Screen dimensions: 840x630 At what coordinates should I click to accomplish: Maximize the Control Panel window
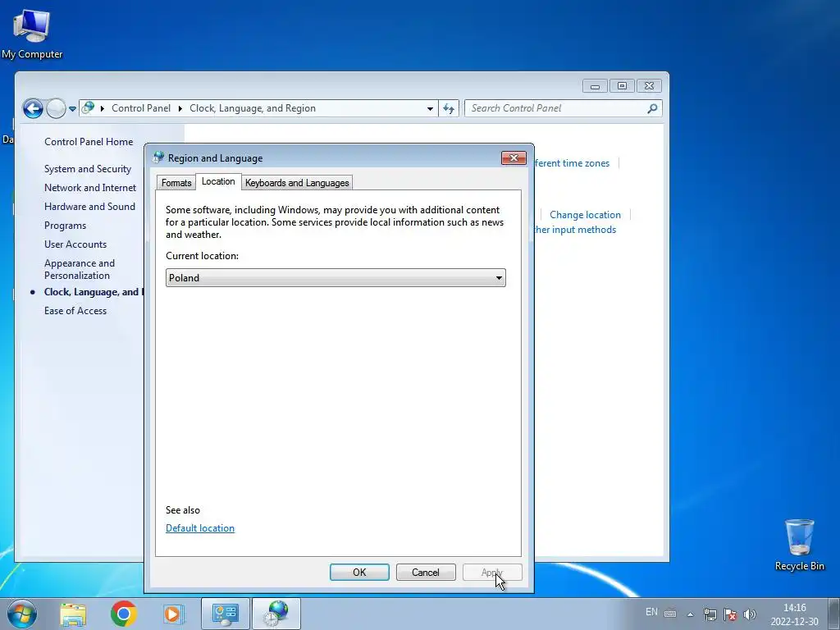click(x=622, y=85)
